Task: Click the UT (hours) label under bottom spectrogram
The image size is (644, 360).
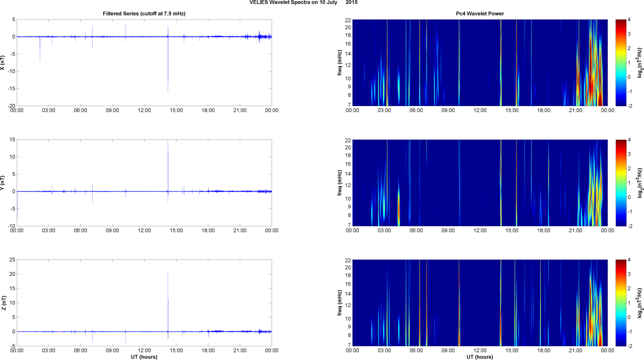Action: (x=479, y=357)
